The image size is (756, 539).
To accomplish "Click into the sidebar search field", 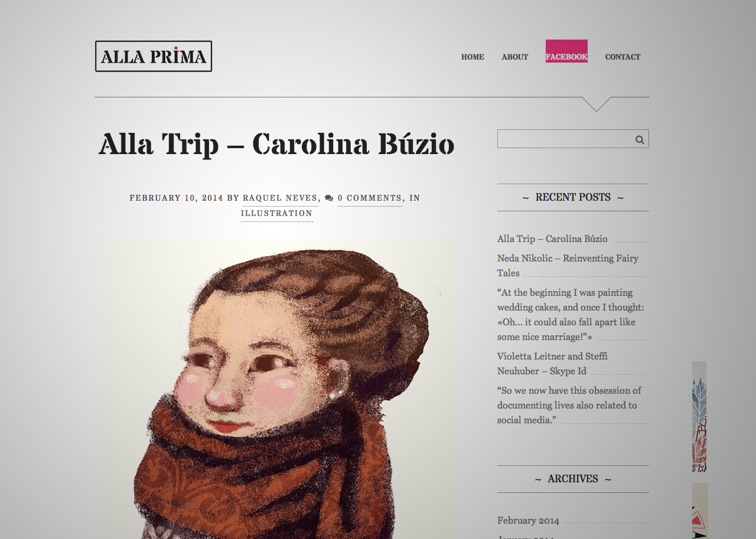I will coord(566,139).
